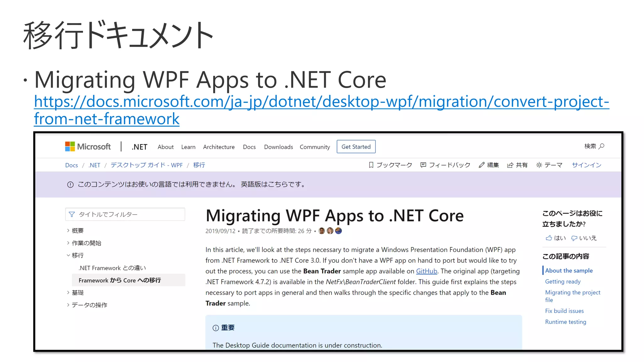The width and height of the screenshot is (644, 362).
Task: Open the Downloads menu item
Action: [x=278, y=147]
